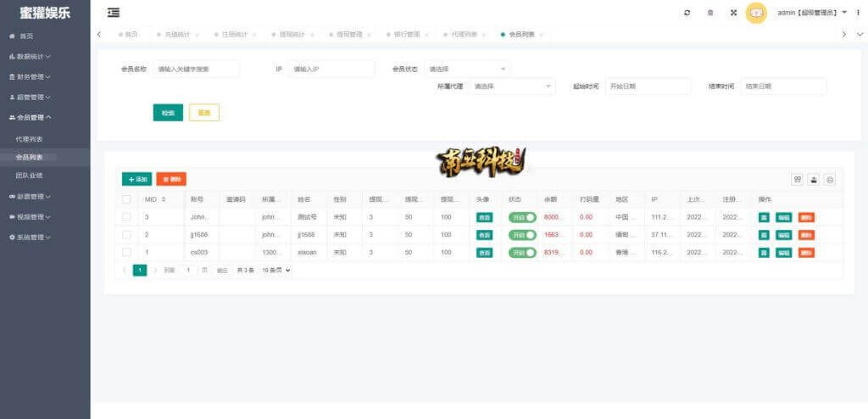Screen dimensions: 868x419
Task: Check the checkbox for row MID 2
Action: tap(127, 234)
